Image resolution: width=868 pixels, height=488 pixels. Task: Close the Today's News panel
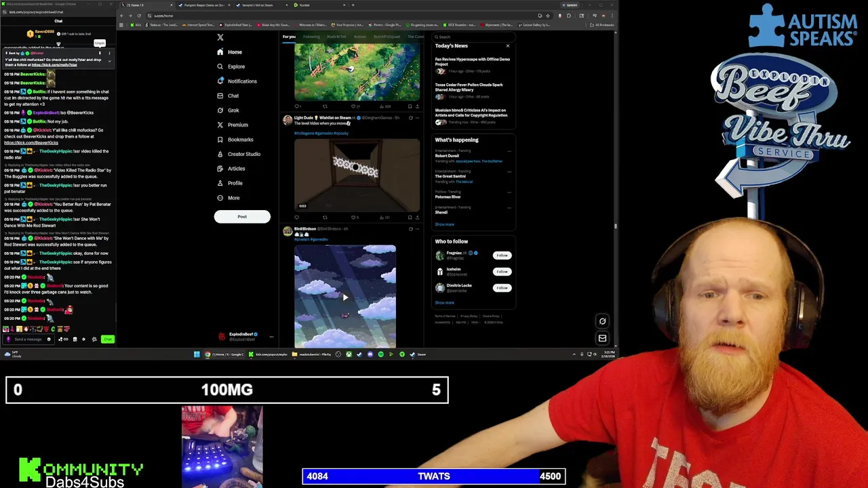point(507,46)
